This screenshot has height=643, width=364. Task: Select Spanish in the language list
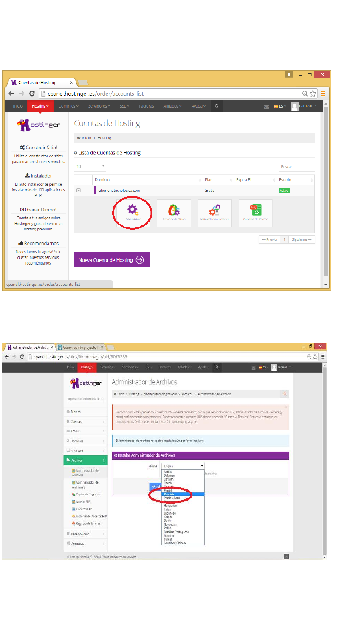tap(183, 494)
